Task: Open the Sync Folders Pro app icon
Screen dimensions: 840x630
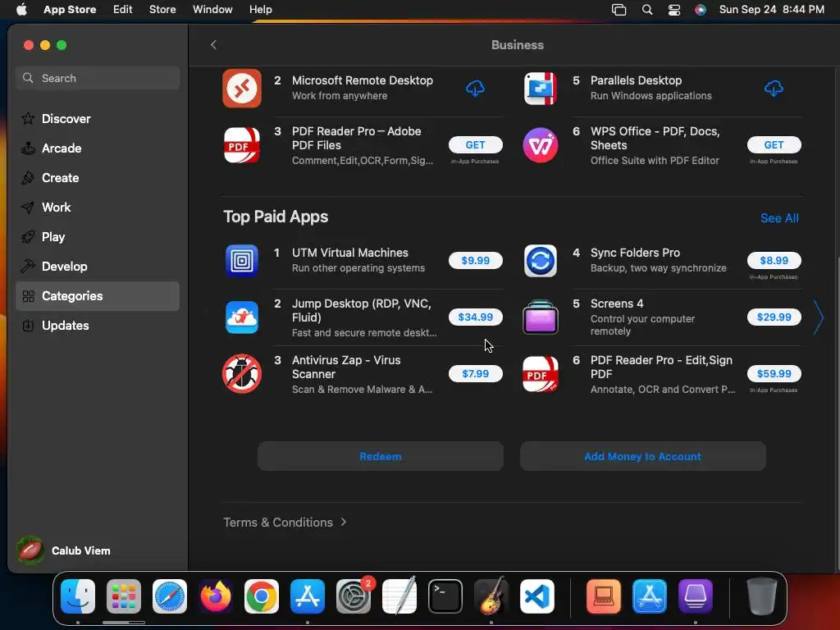Action: (x=540, y=261)
